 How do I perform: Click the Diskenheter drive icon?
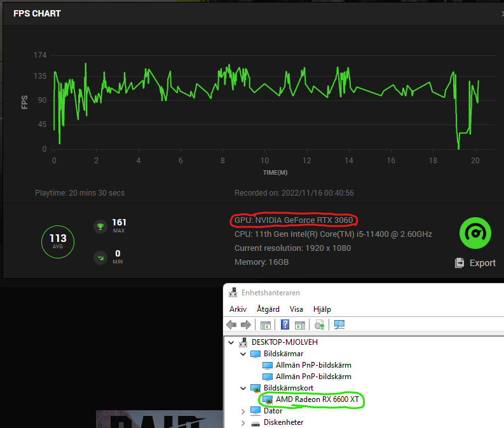point(255,423)
